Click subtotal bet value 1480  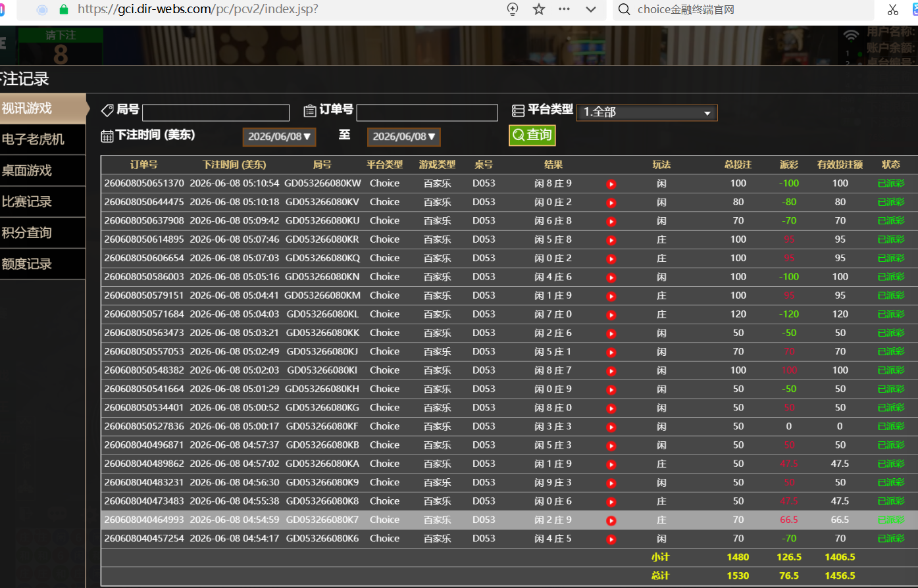(738, 557)
